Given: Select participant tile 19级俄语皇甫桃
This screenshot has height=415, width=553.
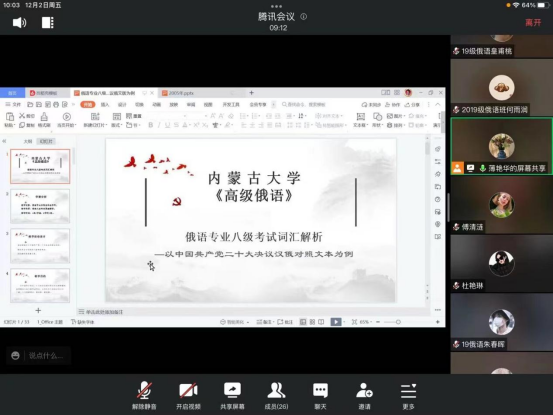Looking at the screenshot, I should point(502,46).
